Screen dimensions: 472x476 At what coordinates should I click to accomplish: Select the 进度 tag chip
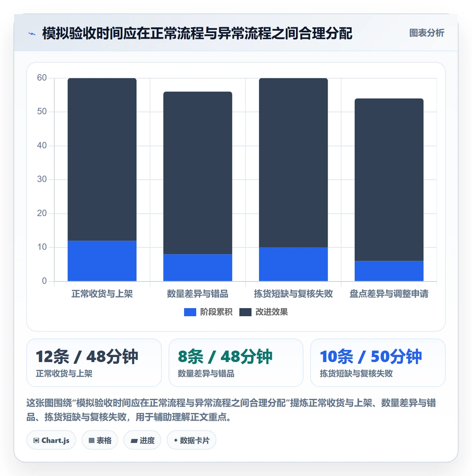pos(142,440)
